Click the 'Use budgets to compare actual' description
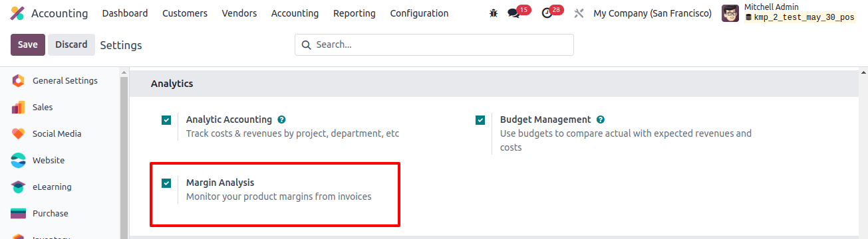Screen dimensions: 868x239 pos(626,140)
